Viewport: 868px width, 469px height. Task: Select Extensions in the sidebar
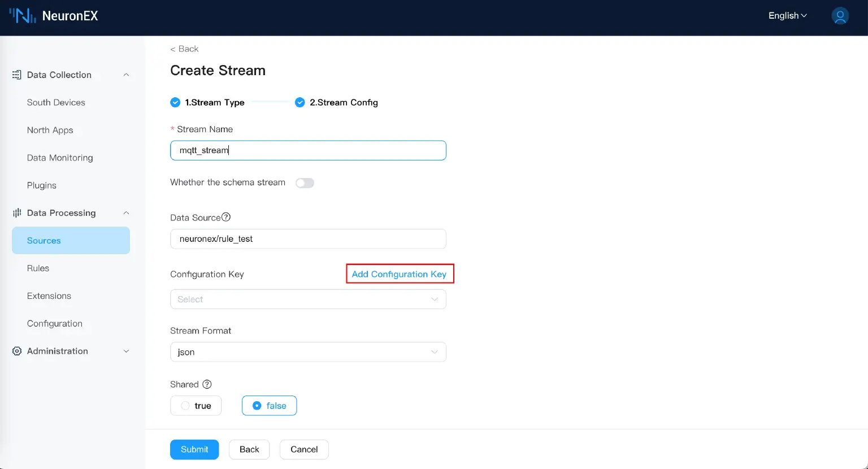click(49, 296)
